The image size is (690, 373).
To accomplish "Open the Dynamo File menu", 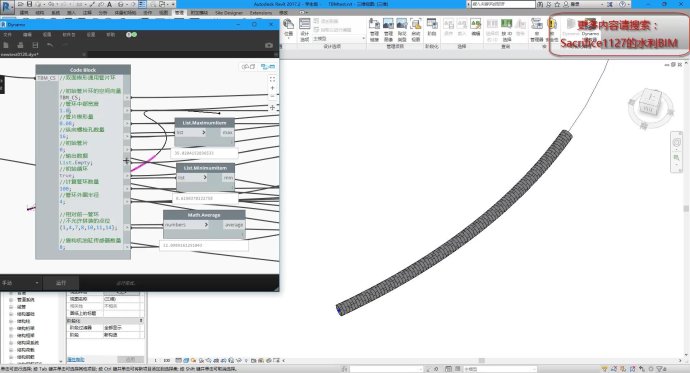I will point(7,34).
